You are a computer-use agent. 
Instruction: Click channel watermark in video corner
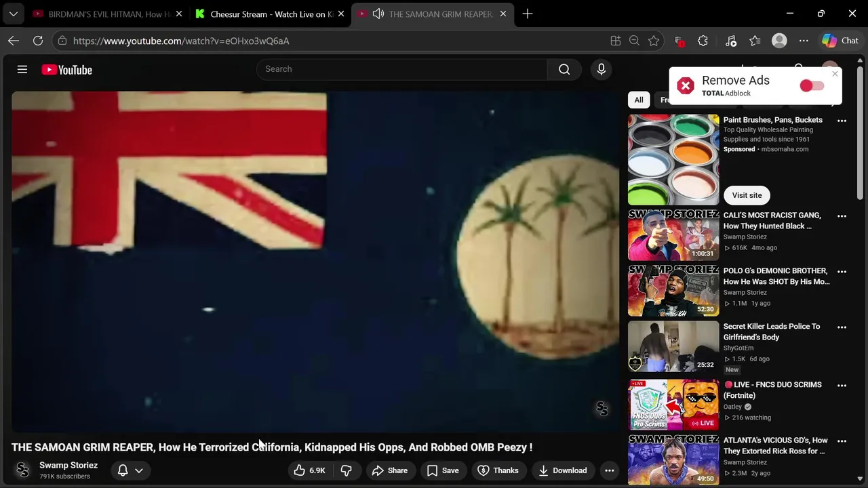tap(602, 409)
